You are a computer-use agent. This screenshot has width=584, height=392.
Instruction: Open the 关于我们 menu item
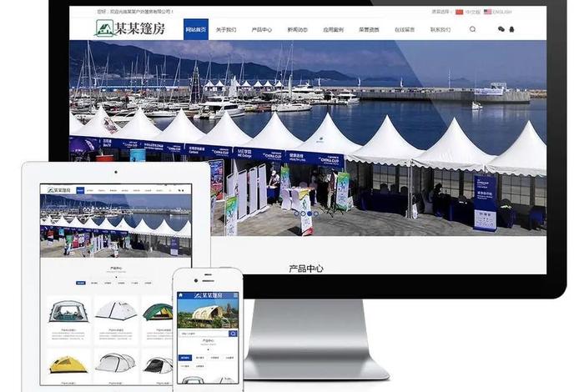225,29
